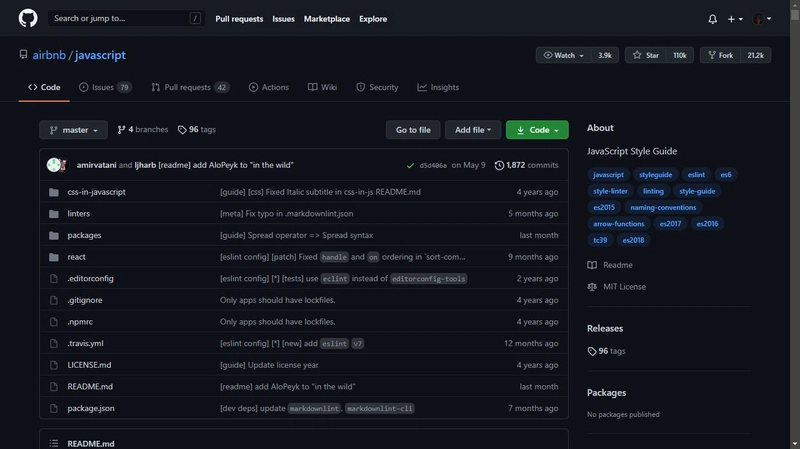
Task: Open Pull requests in top navigation
Action: (239, 19)
